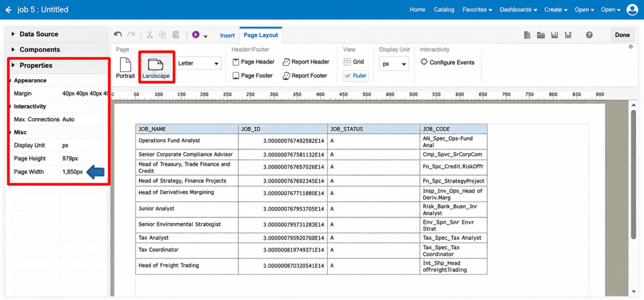The height and width of the screenshot is (300, 644).
Task: Open the dropdown arrow beside preview icon
Action: point(206,36)
